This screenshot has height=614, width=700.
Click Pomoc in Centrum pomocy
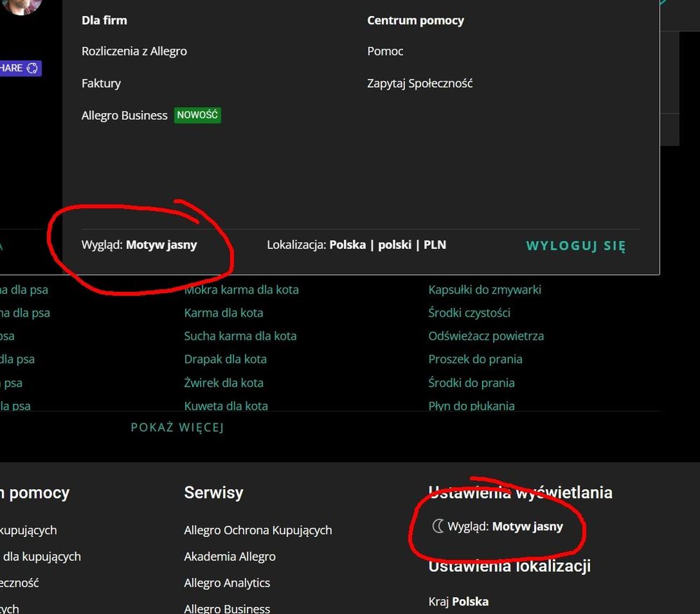tap(385, 51)
